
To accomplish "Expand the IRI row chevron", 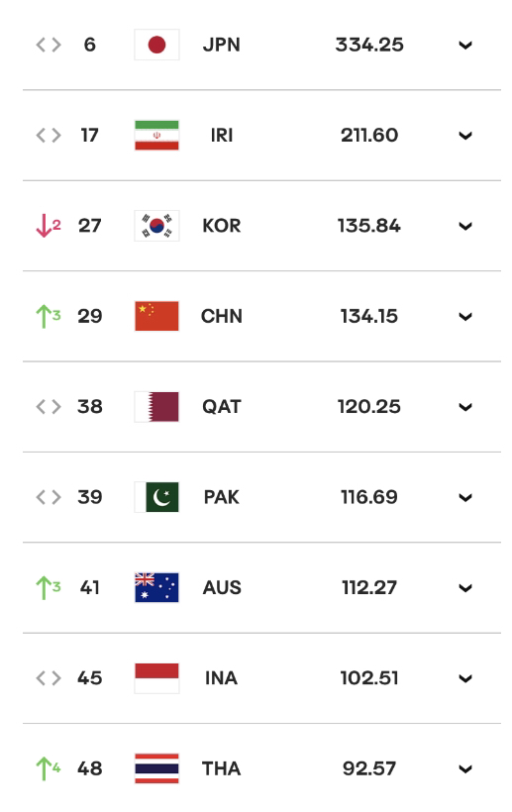I will pos(465,136).
